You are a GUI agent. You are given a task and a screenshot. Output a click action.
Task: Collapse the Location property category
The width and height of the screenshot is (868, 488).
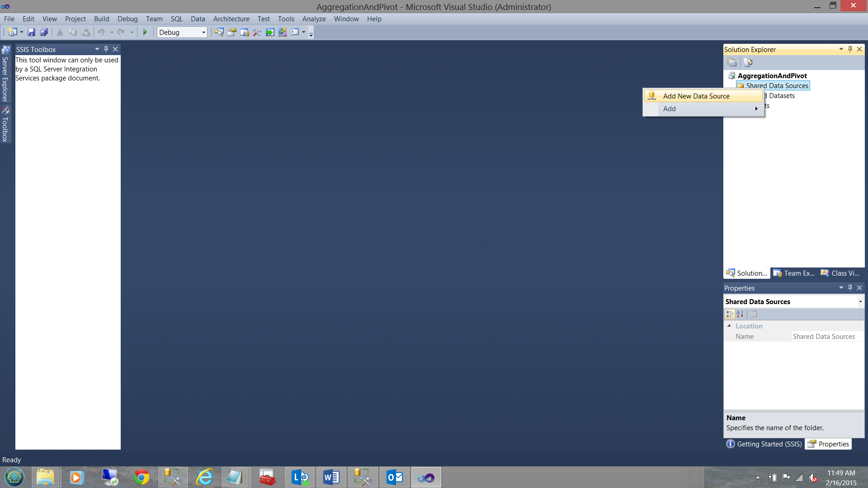pyautogui.click(x=729, y=326)
